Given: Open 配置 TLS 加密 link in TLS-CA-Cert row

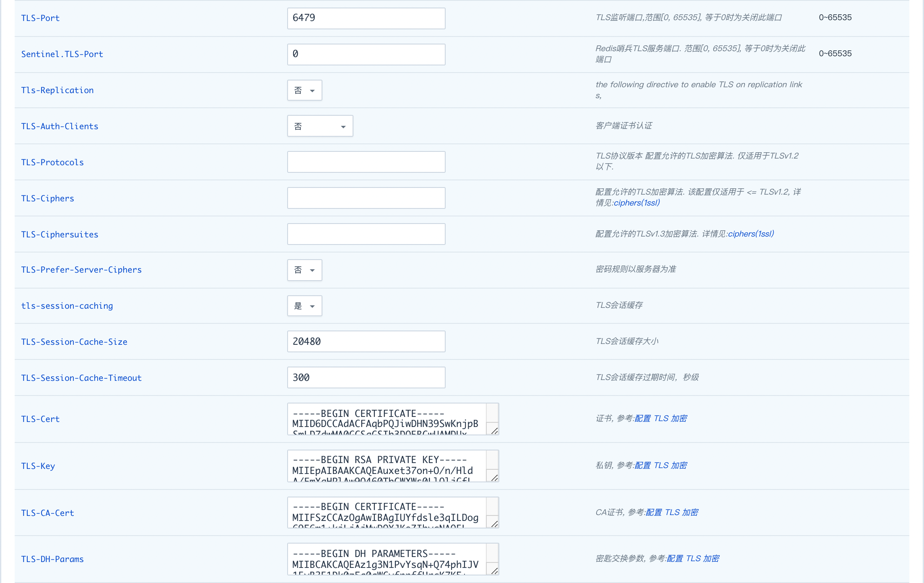Looking at the screenshot, I should click(x=672, y=513).
